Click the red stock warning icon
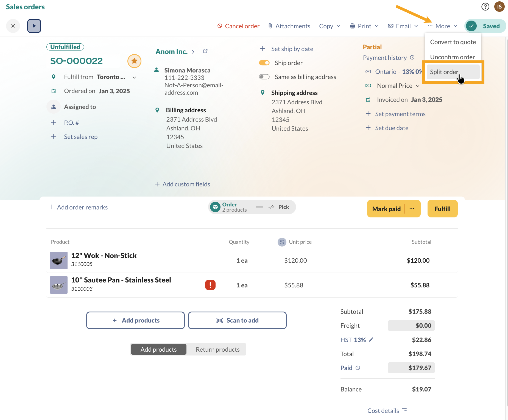508x420 pixels. pos(210,285)
